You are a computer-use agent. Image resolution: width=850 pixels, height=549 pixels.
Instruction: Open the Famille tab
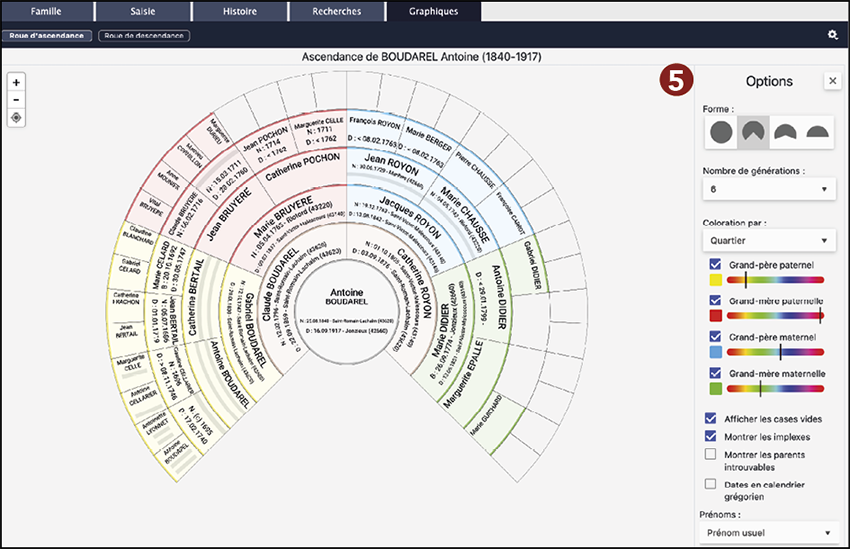click(x=47, y=11)
